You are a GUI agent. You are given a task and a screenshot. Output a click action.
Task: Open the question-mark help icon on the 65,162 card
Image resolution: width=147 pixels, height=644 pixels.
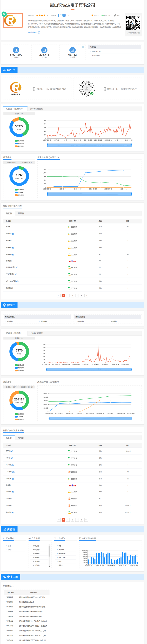point(83,47)
